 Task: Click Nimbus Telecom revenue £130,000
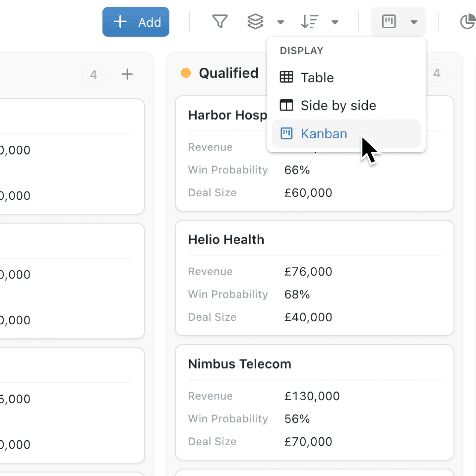(312, 396)
